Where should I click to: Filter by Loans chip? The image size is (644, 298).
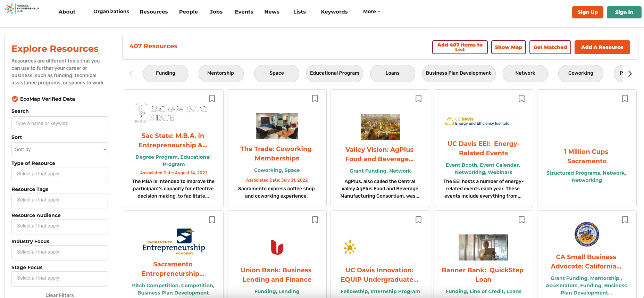[x=393, y=74]
